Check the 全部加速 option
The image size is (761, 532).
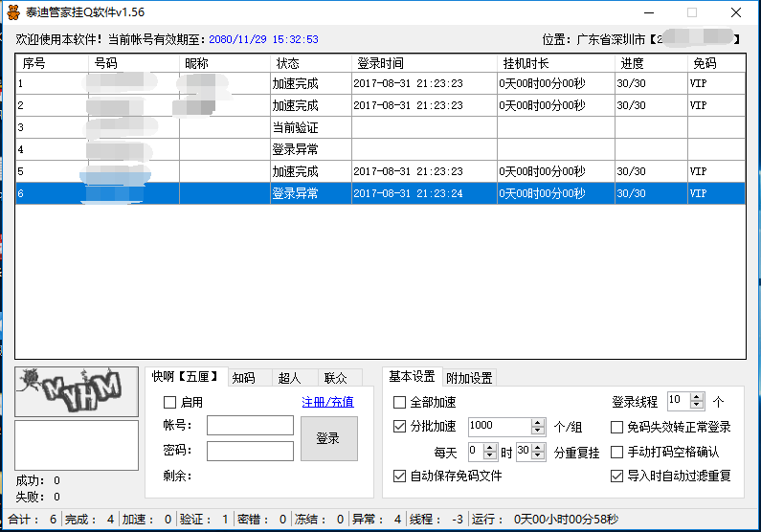[x=400, y=402]
